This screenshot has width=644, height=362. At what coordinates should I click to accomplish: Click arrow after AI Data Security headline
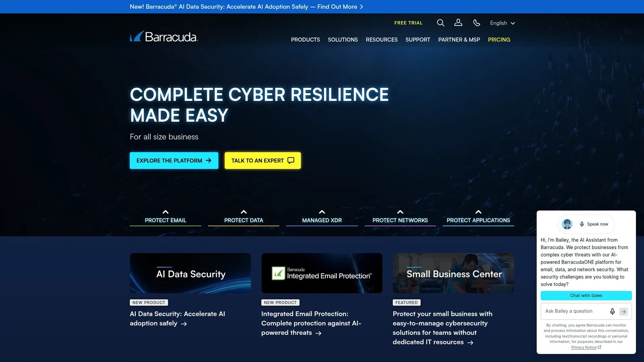pos(184,324)
